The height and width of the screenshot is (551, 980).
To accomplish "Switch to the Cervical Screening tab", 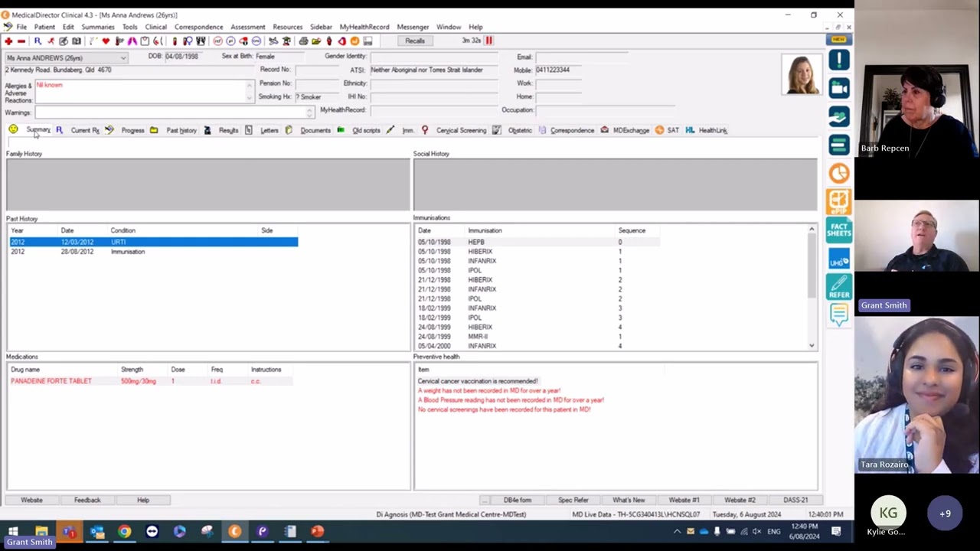I will [461, 130].
